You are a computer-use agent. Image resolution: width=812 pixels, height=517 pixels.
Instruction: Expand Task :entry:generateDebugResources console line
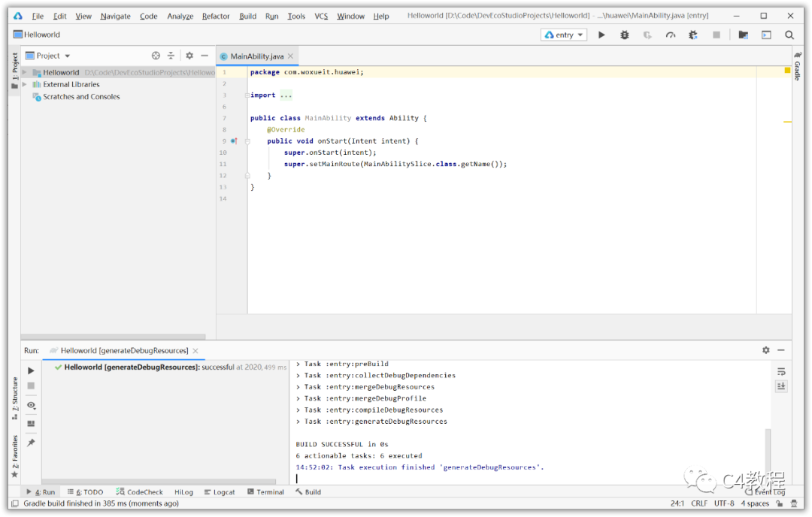coord(298,422)
